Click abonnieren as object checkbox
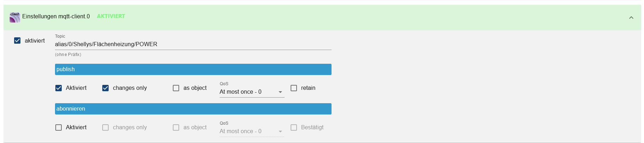 click(x=176, y=128)
